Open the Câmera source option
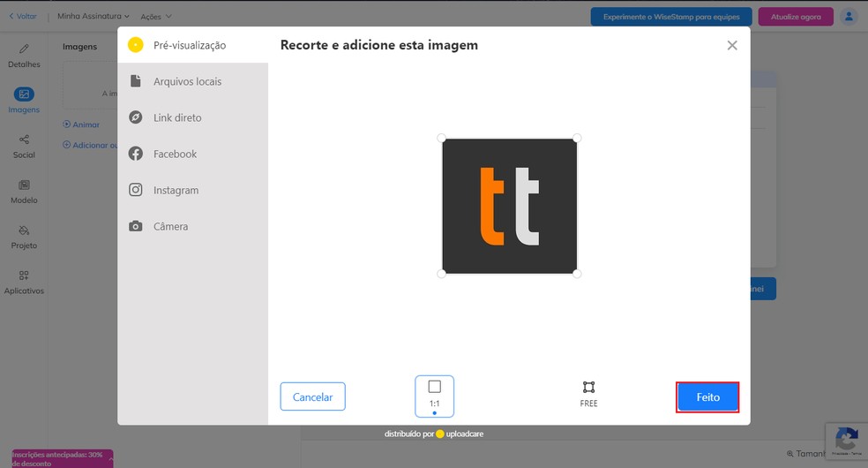Viewport: 868px width, 468px height. (192, 226)
